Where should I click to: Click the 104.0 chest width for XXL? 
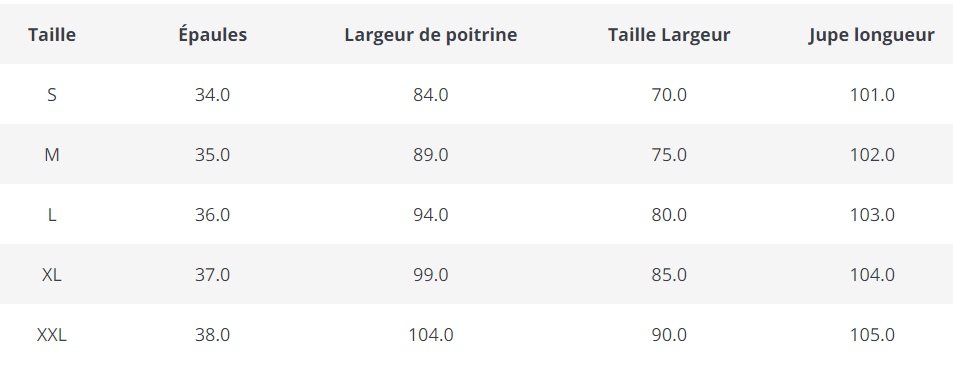pyautogui.click(x=431, y=335)
